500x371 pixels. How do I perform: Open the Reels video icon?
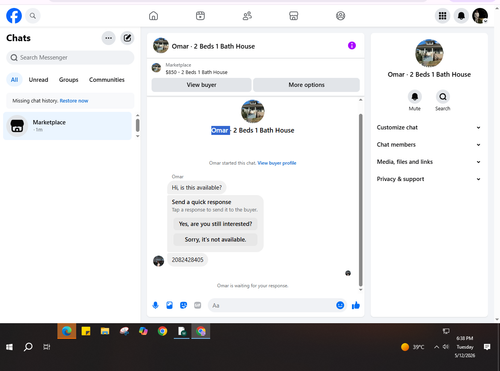(x=200, y=16)
